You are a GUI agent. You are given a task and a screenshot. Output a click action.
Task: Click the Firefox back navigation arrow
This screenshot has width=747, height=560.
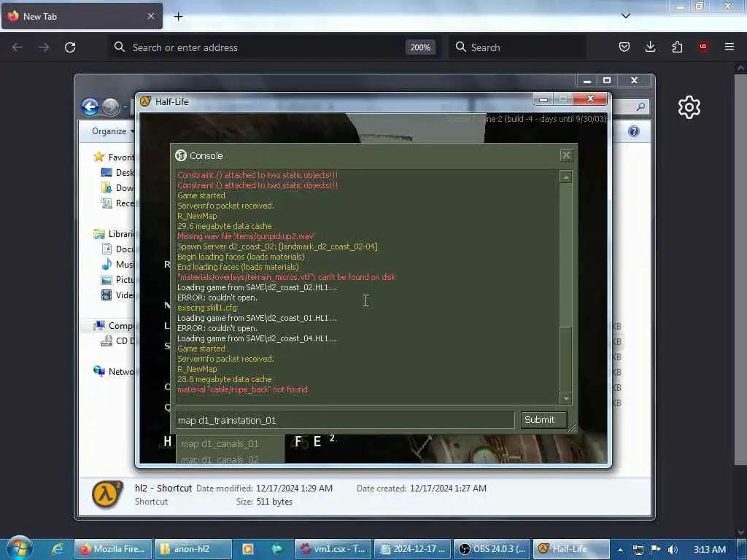18,47
